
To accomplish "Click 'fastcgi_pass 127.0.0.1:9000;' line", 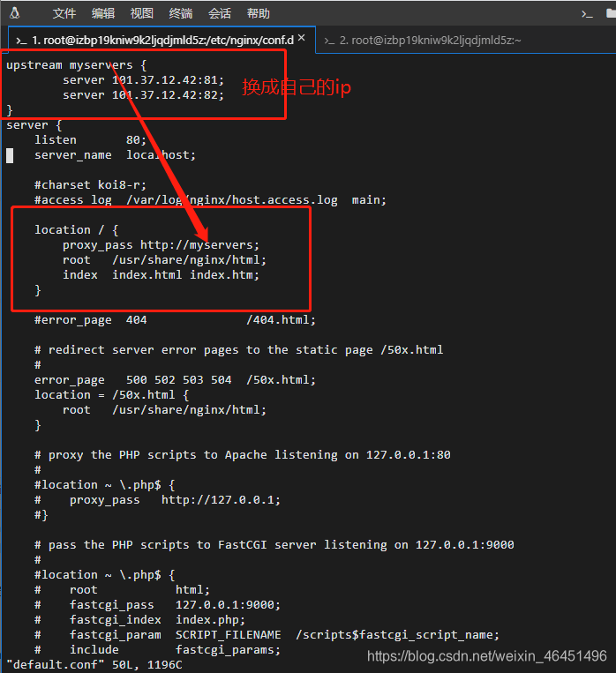I will point(176,605).
